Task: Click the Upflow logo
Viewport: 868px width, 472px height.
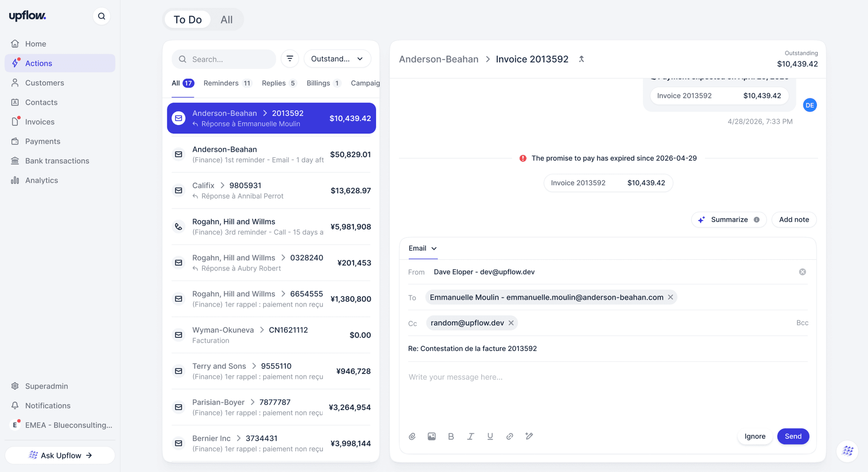Action: pos(28,16)
